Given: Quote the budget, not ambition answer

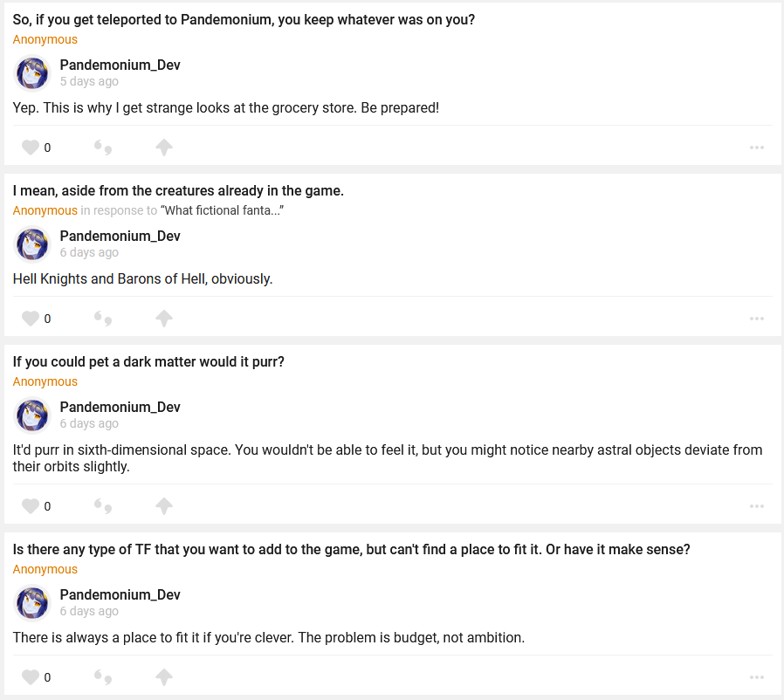Looking at the screenshot, I should (x=103, y=677).
